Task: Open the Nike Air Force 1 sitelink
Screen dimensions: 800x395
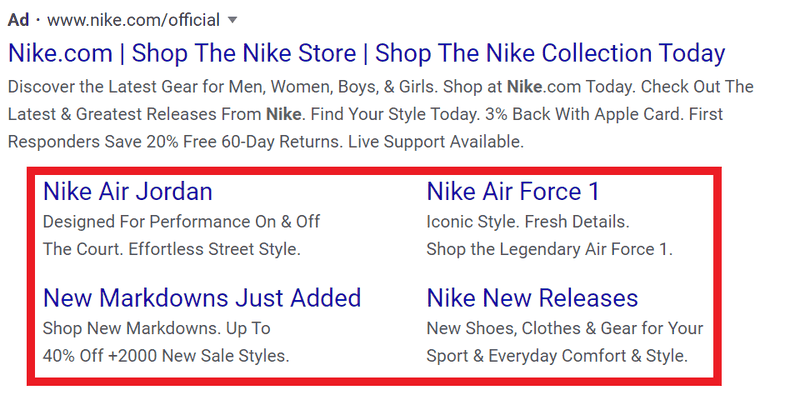Action: [513, 191]
